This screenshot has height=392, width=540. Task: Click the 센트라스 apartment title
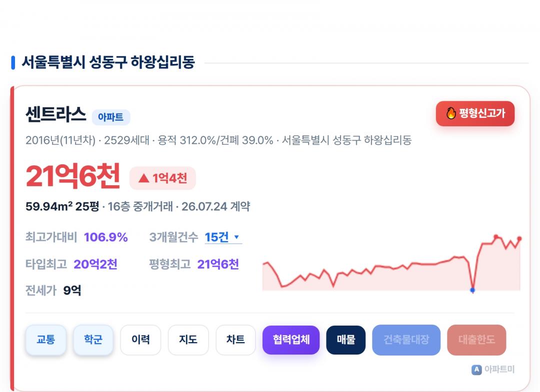point(56,114)
